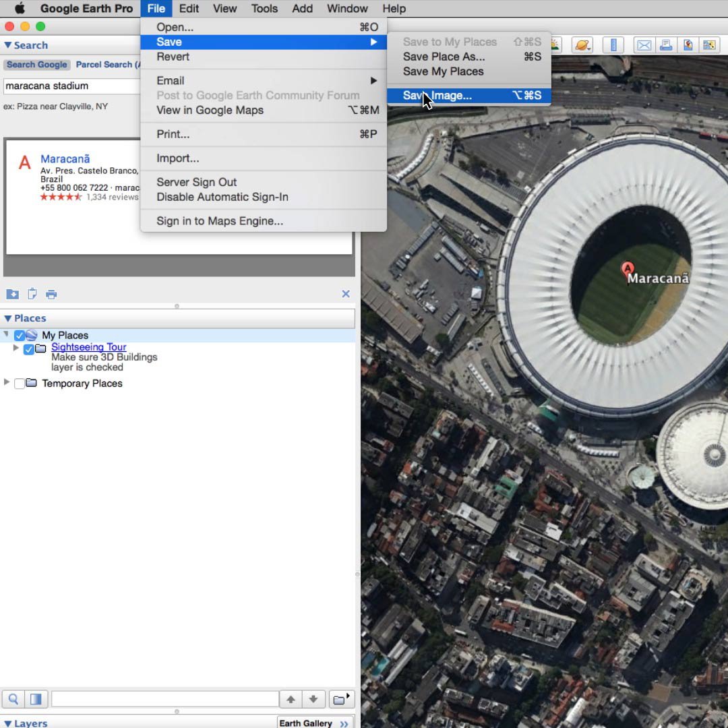Image resolution: width=728 pixels, height=728 pixels.
Task: Choose Save Image... from the Save submenu
Action: (469, 95)
